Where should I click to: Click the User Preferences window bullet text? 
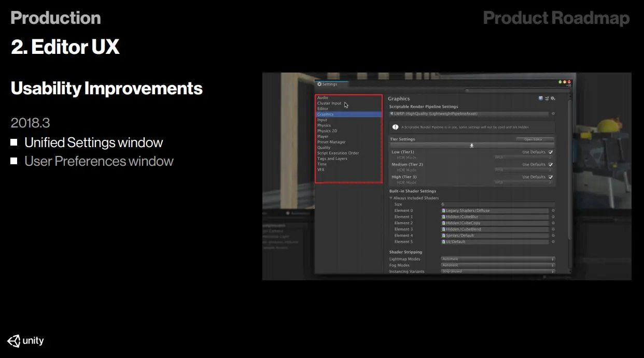[99, 161]
